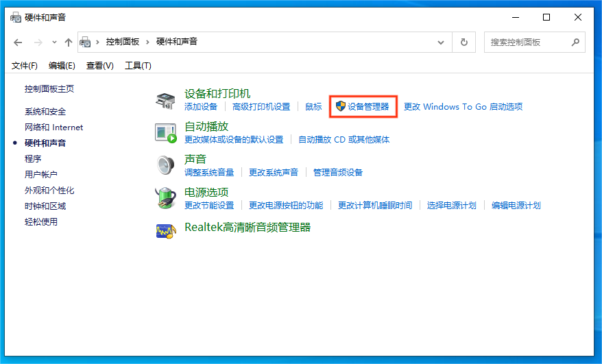Click the refresh button in address bar

pos(464,42)
